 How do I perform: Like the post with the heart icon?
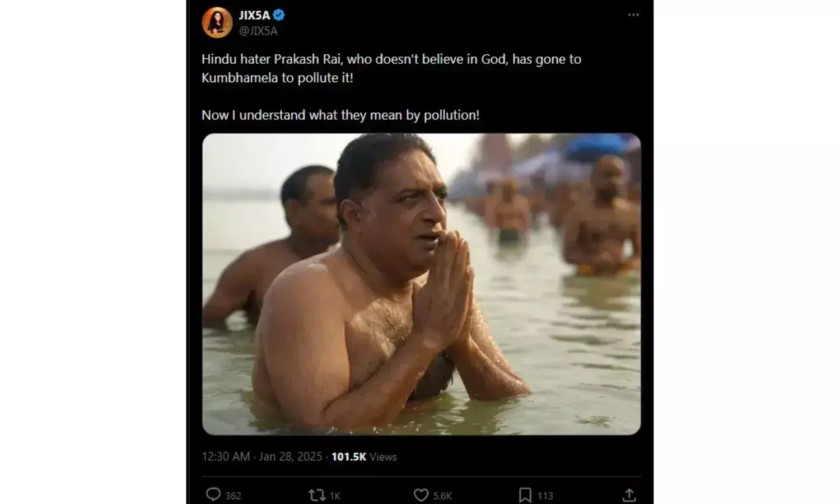coord(421,495)
